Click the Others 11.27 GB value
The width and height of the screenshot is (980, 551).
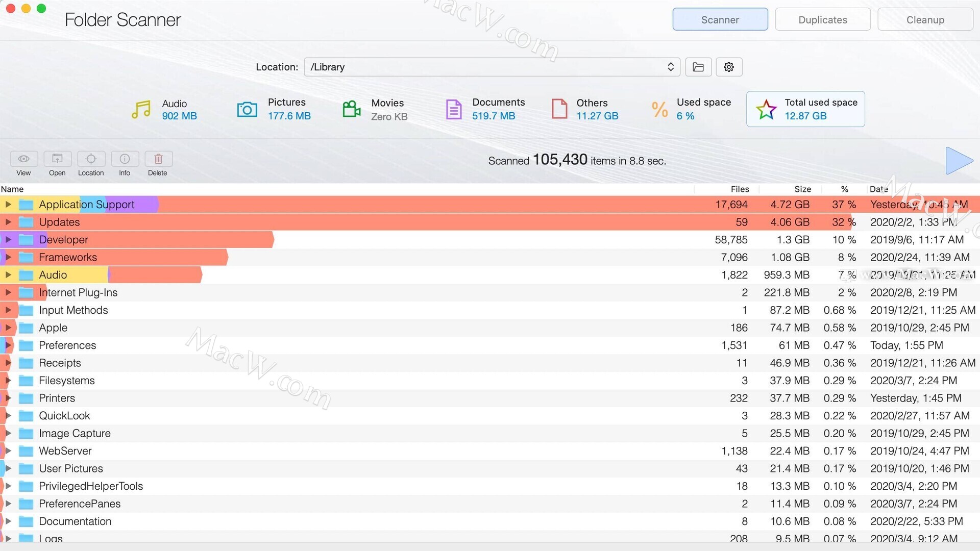pyautogui.click(x=597, y=116)
